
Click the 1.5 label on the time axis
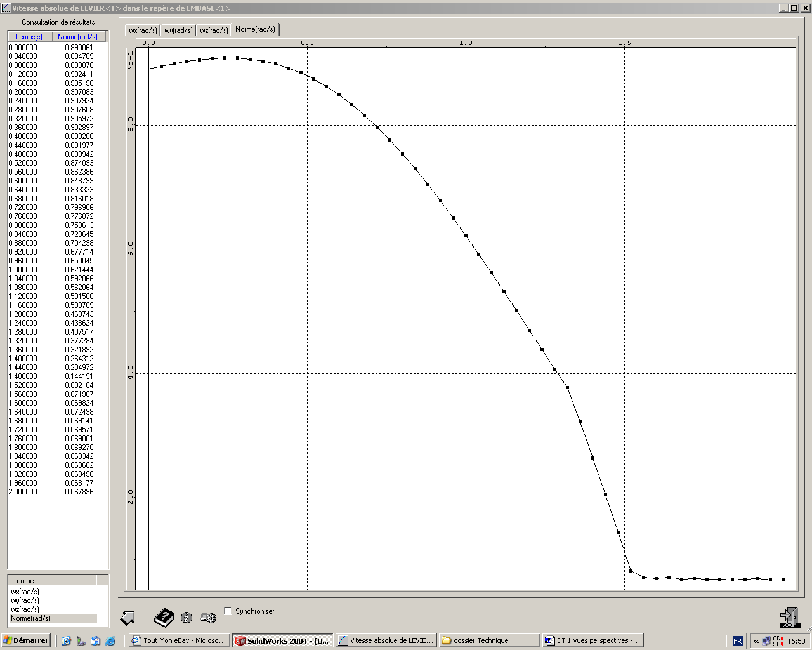pyautogui.click(x=624, y=43)
